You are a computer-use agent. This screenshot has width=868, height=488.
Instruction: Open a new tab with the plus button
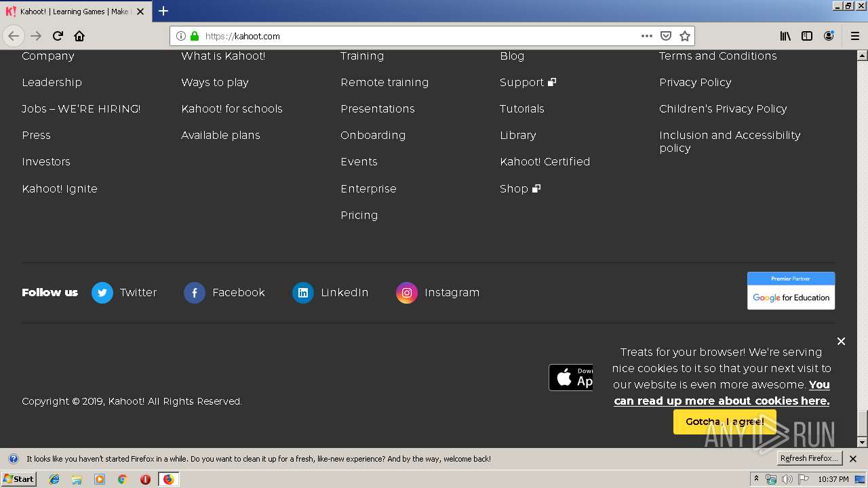163,11
